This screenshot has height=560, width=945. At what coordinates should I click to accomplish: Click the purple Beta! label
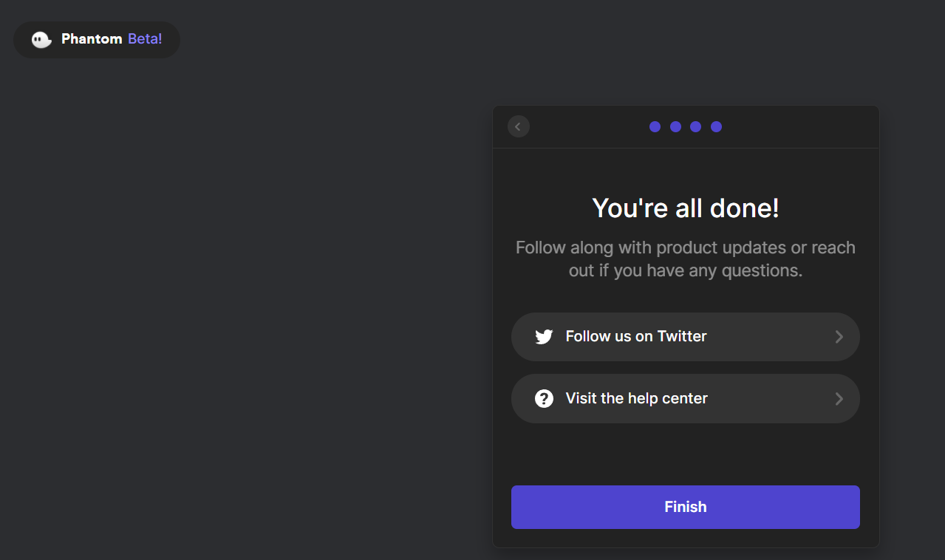(145, 39)
